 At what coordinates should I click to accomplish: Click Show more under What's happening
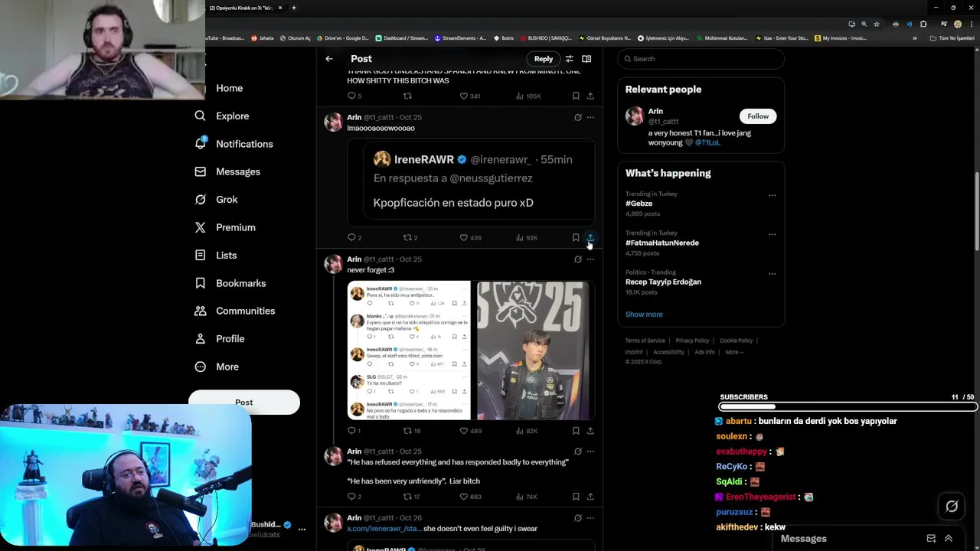click(x=644, y=315)
